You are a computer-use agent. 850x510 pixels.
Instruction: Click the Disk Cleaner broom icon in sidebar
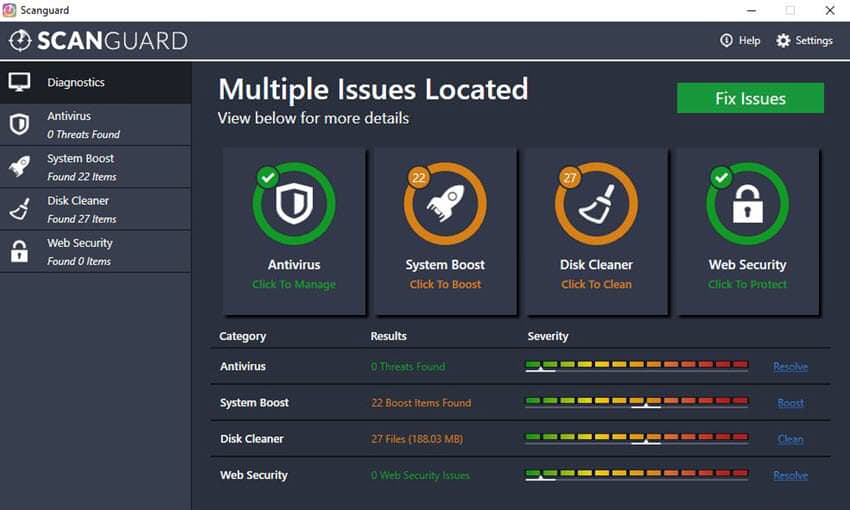20,209
